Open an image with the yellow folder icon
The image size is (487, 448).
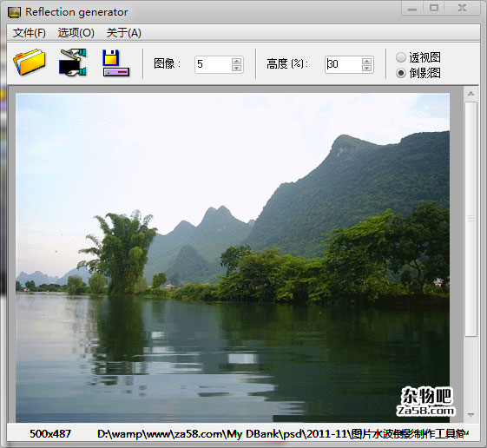(x=30, y=62)
